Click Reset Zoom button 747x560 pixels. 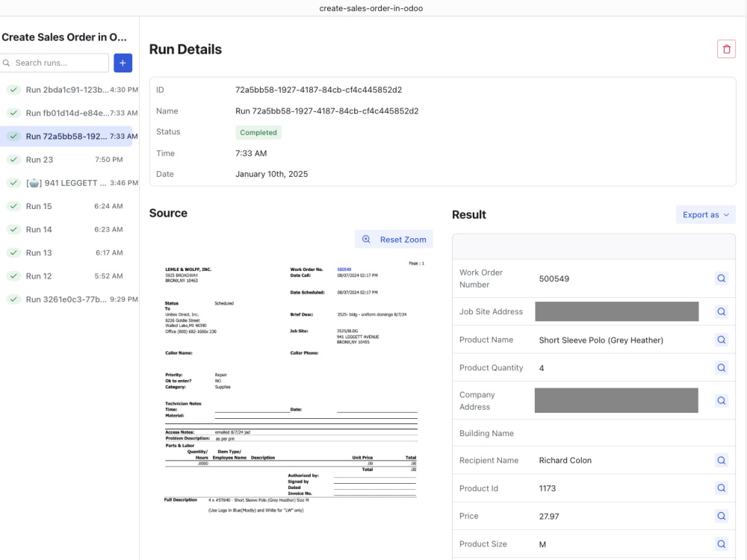pyautogui.click(x=394, y=240)
